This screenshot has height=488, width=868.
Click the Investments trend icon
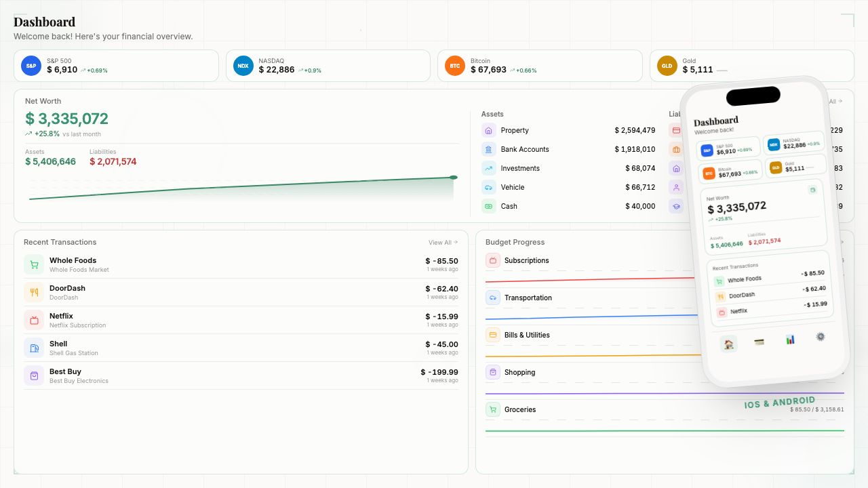point(489,168)
